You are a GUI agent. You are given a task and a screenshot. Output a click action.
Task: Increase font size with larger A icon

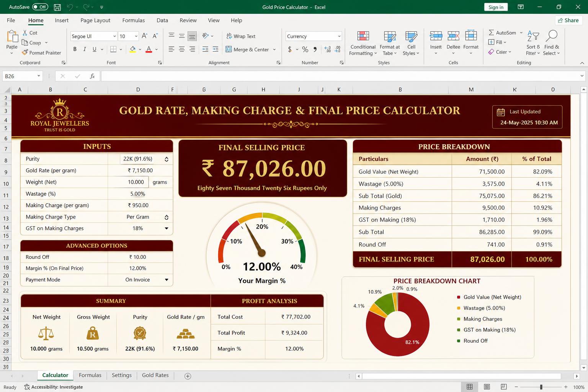pyautogui.click(x=145, y=36)
